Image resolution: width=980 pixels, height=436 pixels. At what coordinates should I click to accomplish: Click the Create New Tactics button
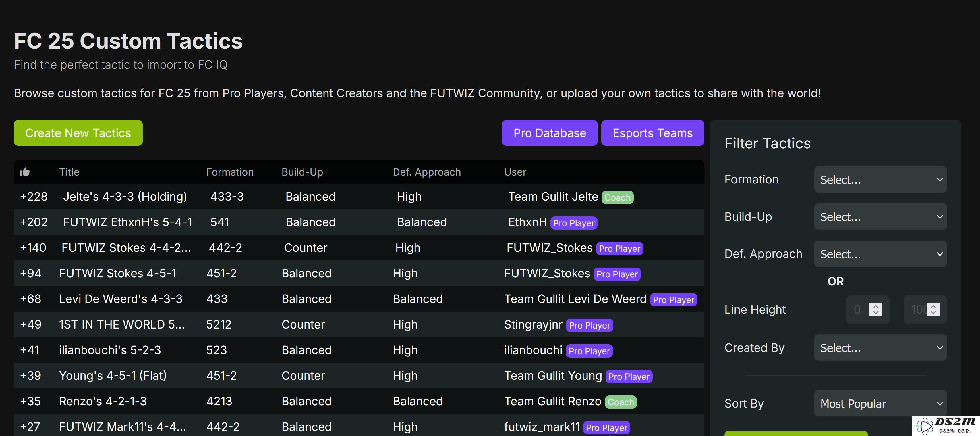(78, 133)
